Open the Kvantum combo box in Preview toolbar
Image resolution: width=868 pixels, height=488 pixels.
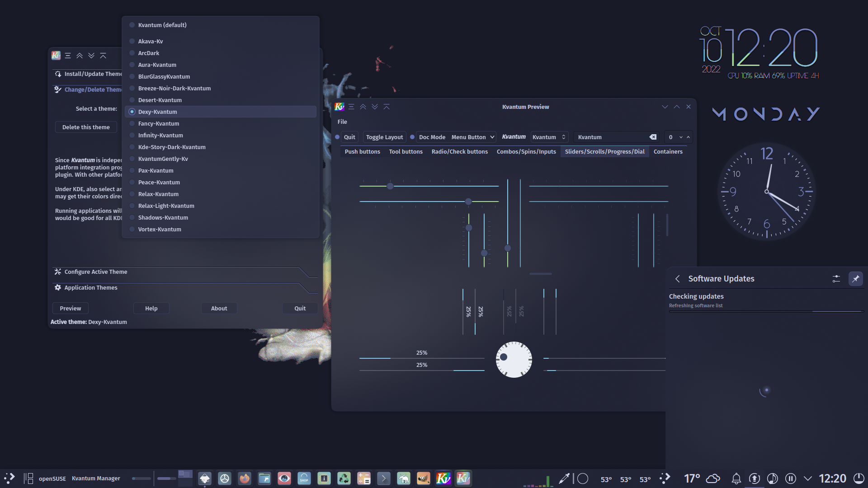pos(549,137)
